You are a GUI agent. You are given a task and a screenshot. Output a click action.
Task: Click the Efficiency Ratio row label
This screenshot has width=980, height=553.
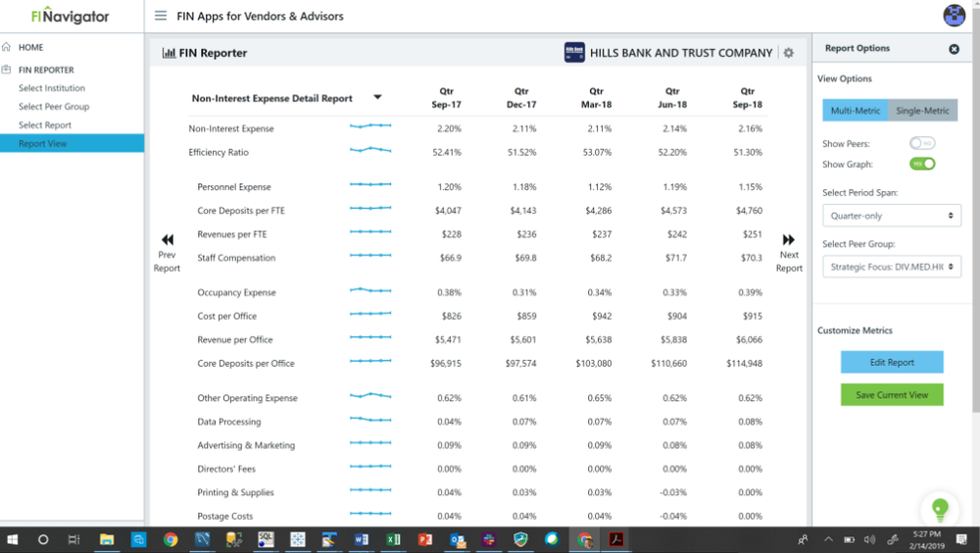click(219, 152)
